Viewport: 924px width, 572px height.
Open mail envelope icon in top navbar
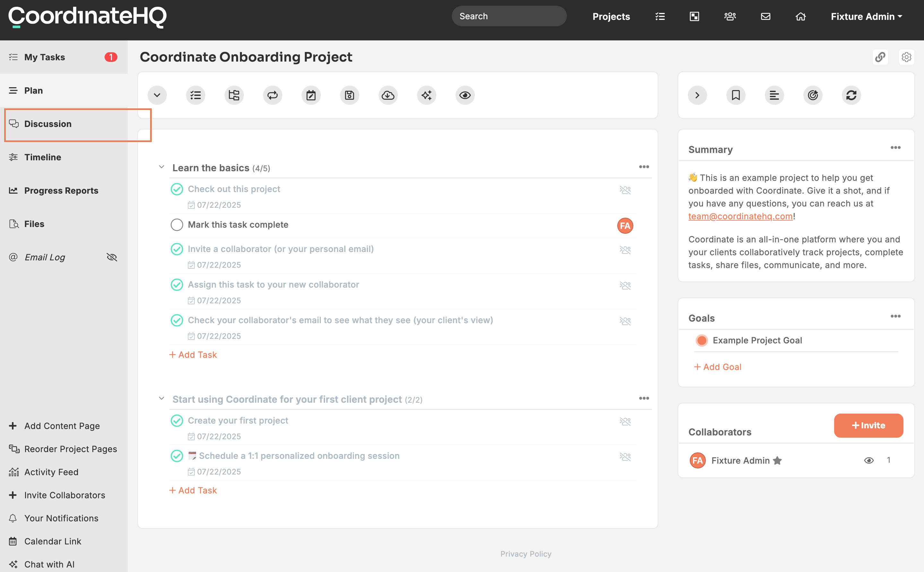point(766,16)
